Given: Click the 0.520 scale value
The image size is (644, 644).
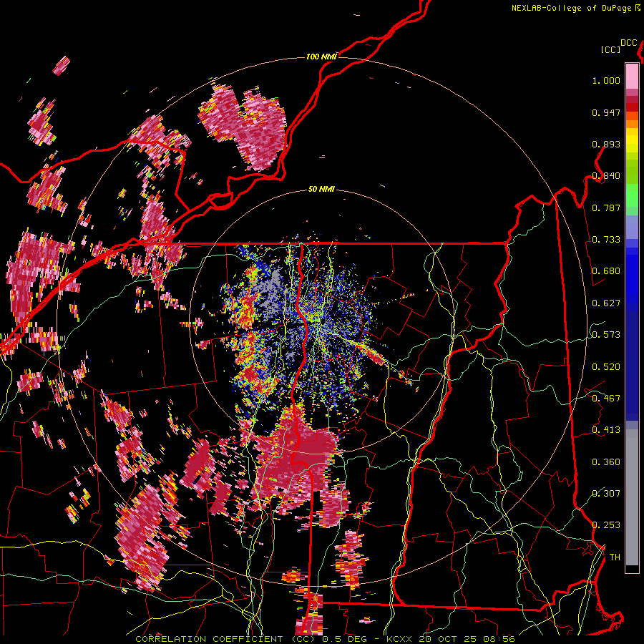Looking at the screenshot, I should click(x=606, y=367).
